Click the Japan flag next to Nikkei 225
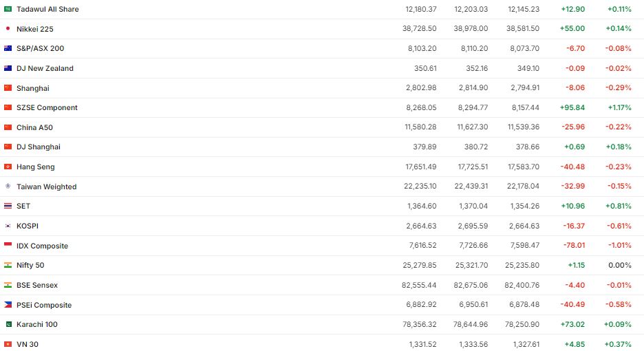Screen dimensions: 644x351 pos(8,29)
